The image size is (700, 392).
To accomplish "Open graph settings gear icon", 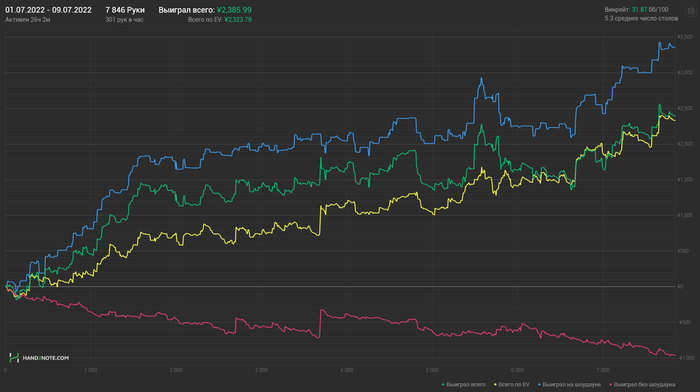I will click(691, 12).
